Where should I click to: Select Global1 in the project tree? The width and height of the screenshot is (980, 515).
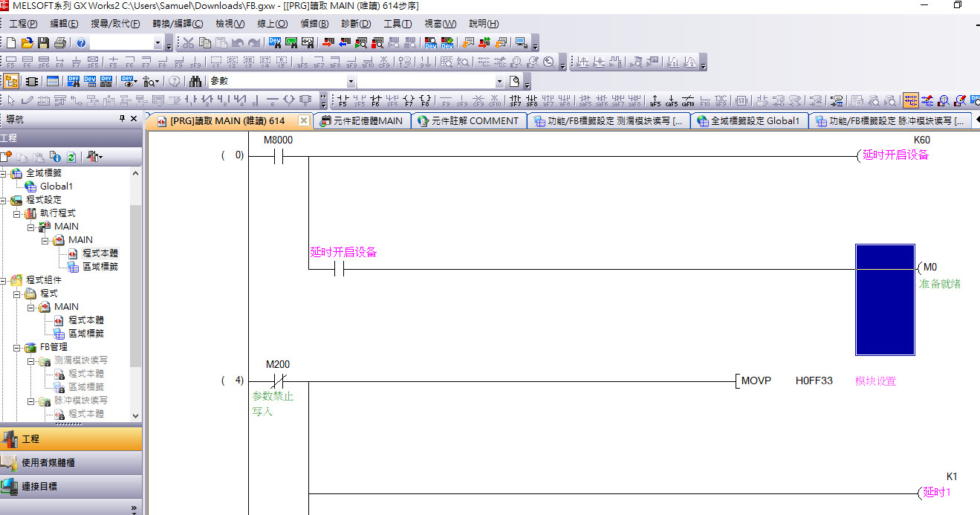[x=56, y=187]
